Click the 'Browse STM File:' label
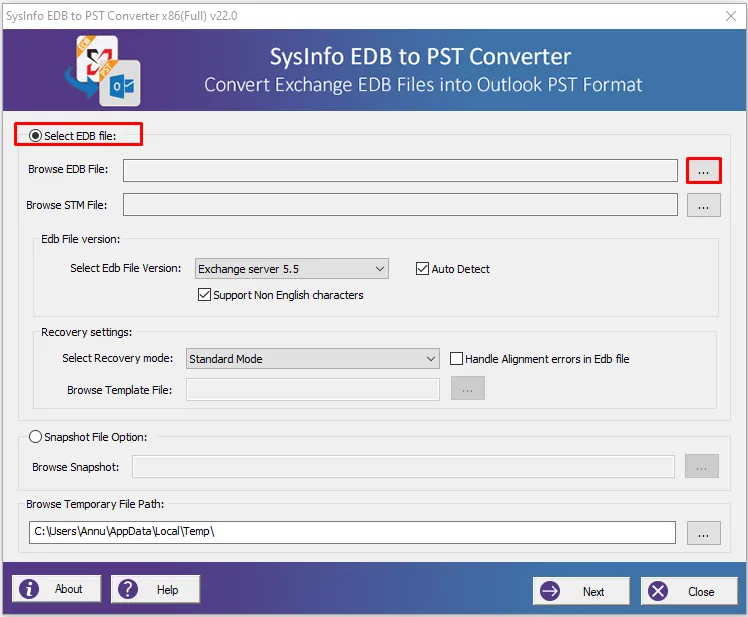 67,205
